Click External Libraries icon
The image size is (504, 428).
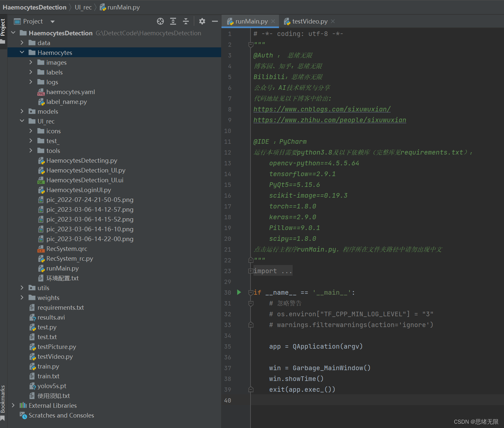[x=23, y=406]
